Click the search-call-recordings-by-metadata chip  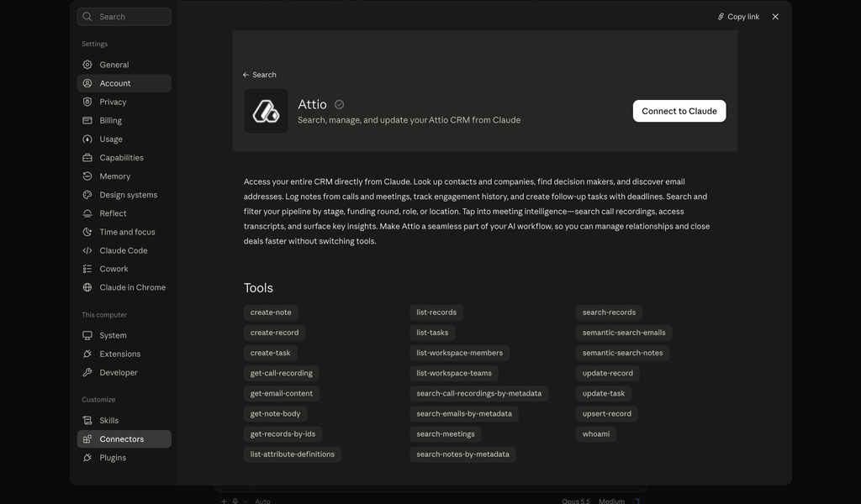point(478,394)
